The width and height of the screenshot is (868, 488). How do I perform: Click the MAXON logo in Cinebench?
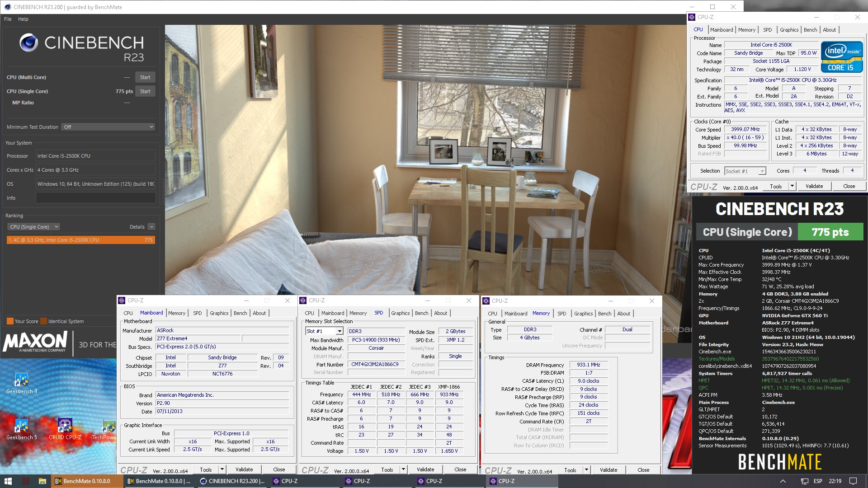[35, 342]
